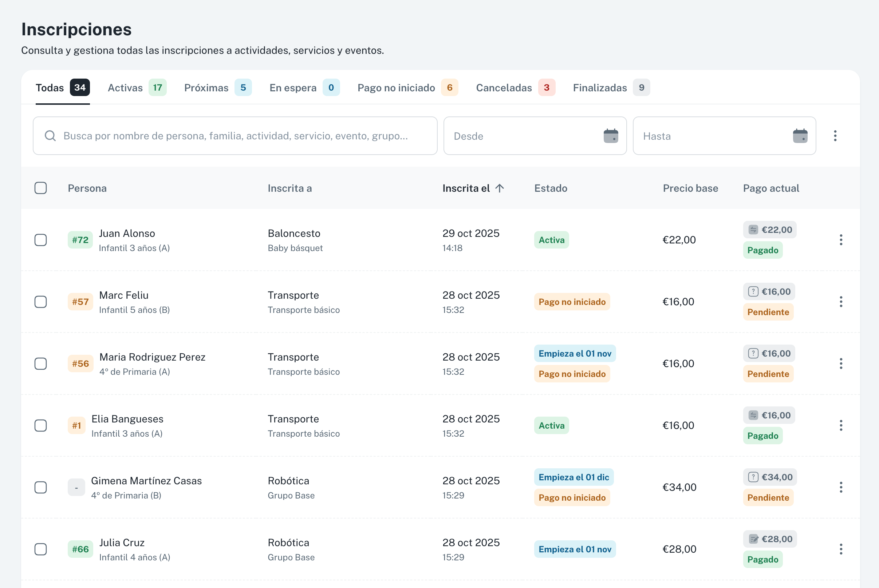Viewport: 879px width, 588px height.
Task: Click the Juan Alonso name link
Action: coord(127,233)
